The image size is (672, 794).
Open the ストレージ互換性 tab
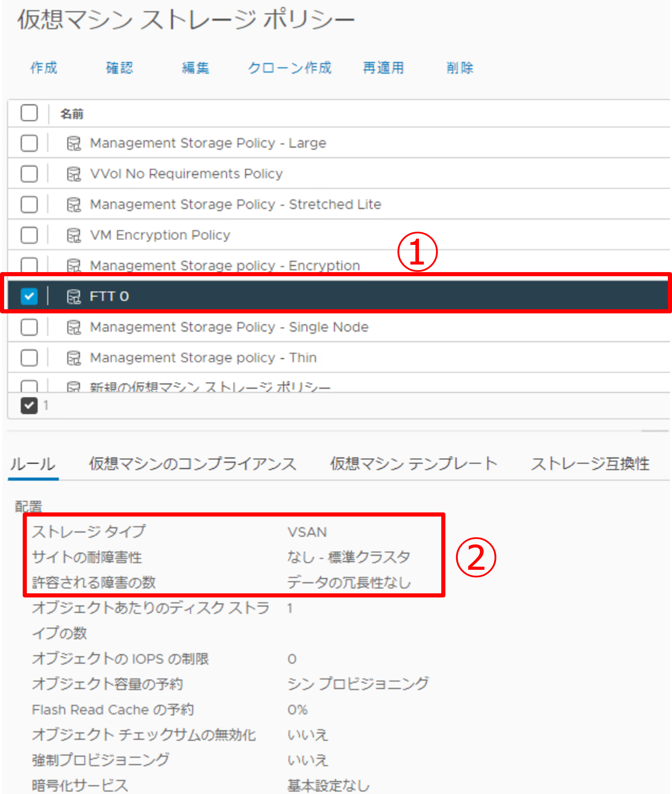590,464
